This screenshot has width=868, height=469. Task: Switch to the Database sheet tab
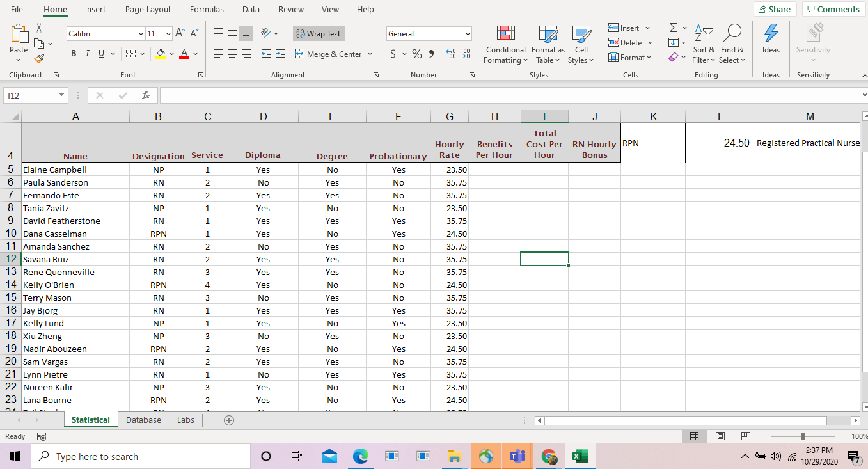pyautogui.click(x=143, y=420)
